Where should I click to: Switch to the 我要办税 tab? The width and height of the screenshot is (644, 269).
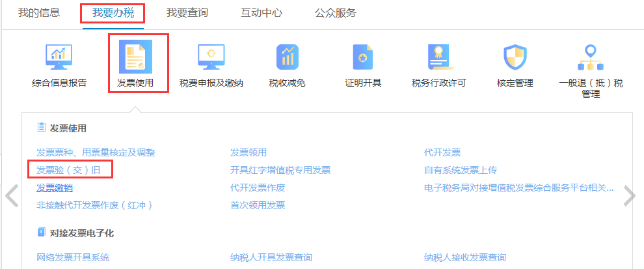click(x=113, y=13)
